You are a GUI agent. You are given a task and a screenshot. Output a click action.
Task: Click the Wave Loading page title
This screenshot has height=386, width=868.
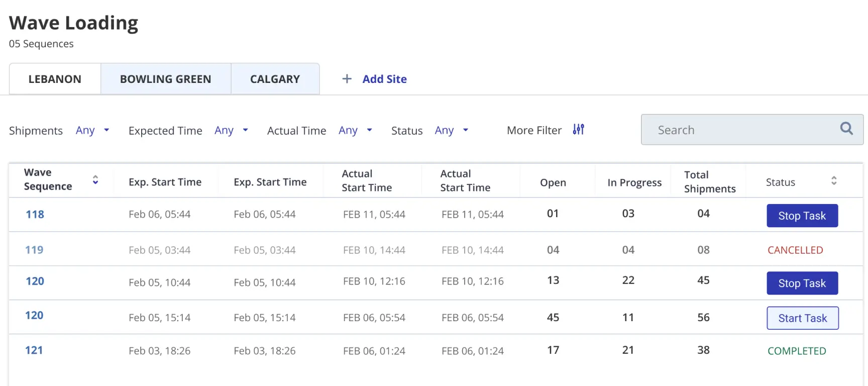tap(73, 23)
